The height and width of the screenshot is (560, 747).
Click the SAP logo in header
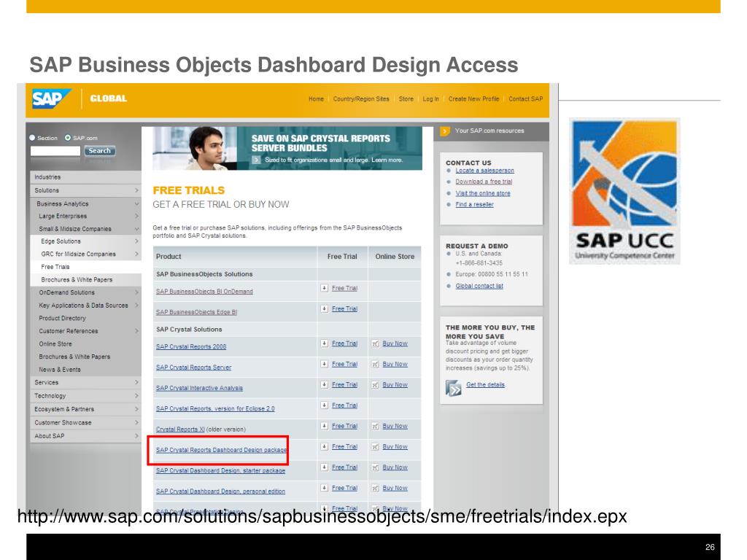(52, 99)
